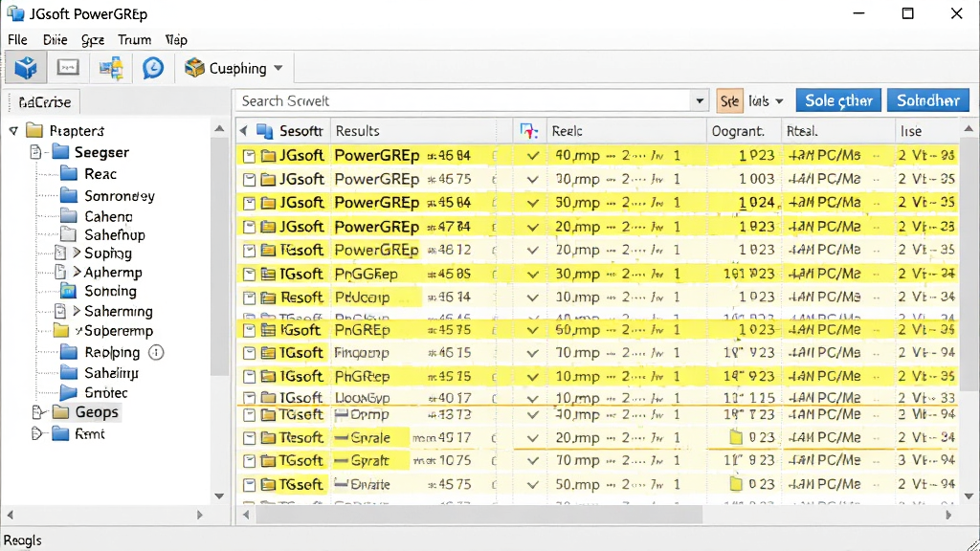The width and height of the screenshot is (980, 551).
Task: Click the text box icon in toolbar
Action: 68,67
